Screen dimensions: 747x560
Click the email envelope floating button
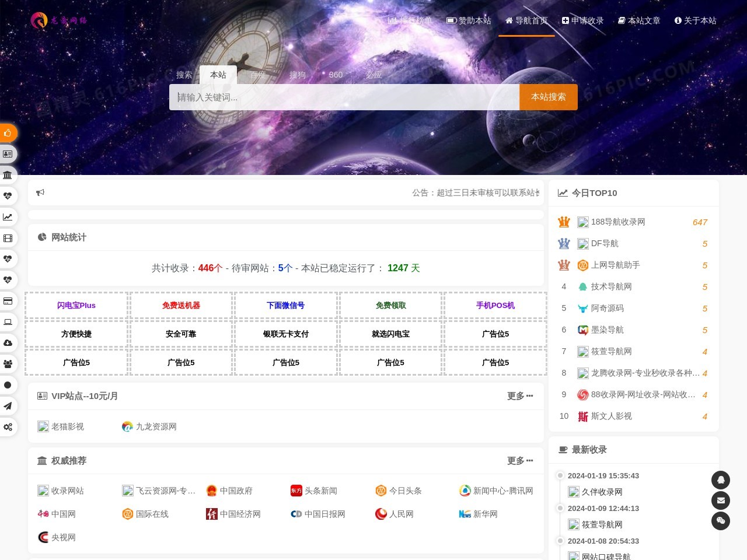coord(721,501)
